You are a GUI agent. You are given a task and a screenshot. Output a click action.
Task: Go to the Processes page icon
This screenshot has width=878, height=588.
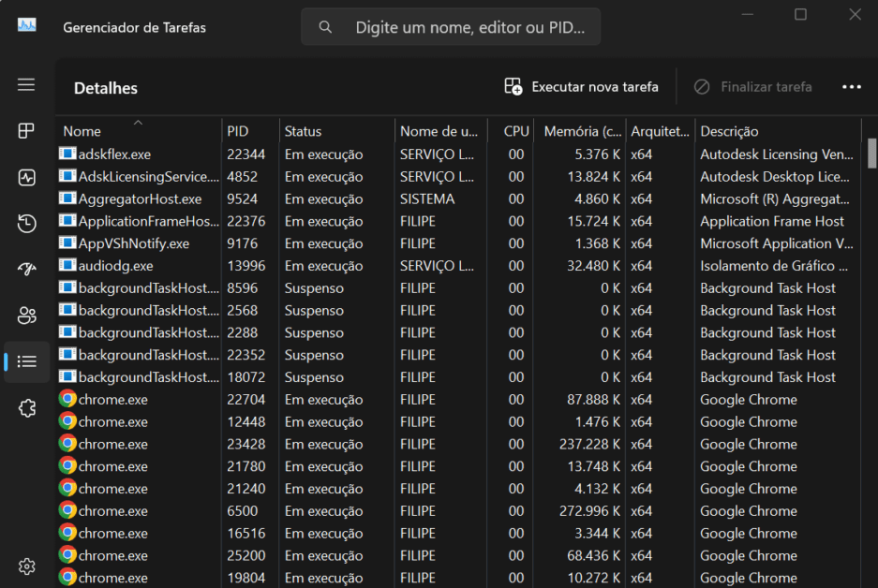pos(26,131)
